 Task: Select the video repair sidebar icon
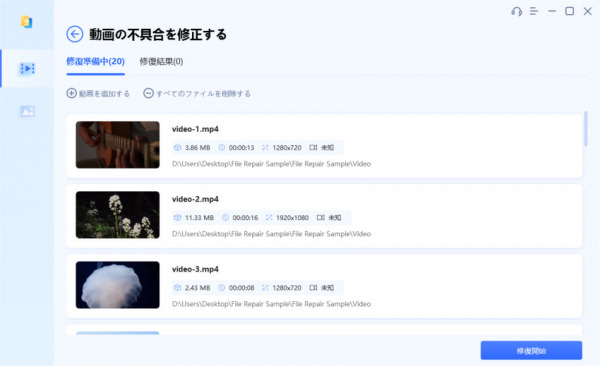[27, 69]
